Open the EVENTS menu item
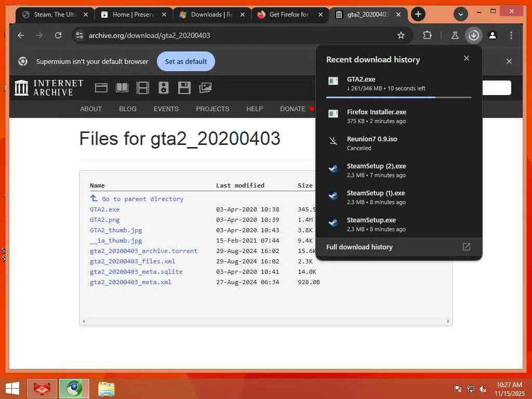Screen dimensions: 532x399 pyautogui.click(x=166, y=109)
